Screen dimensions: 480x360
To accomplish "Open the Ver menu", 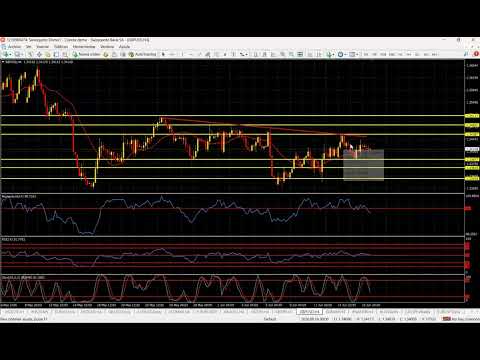I will (x=29, y=47).
